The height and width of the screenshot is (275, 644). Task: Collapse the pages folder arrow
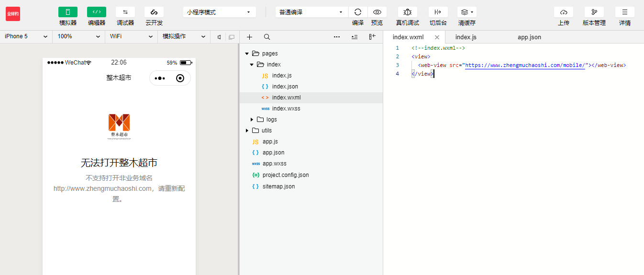pyautogui.click(x=247, y=54)
